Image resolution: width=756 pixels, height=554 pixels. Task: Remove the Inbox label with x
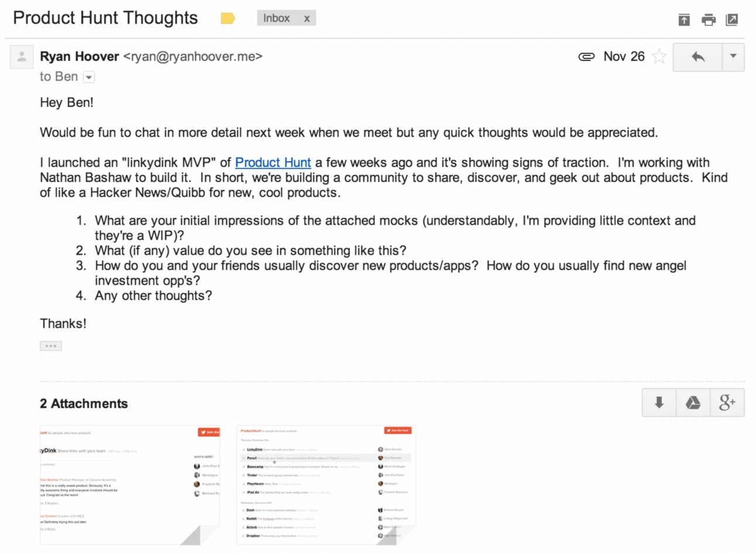(307, 19)
